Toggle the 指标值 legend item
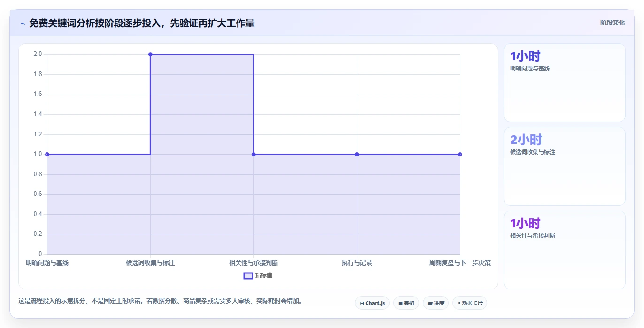This screenshot has height=328, width=644. 258,275
